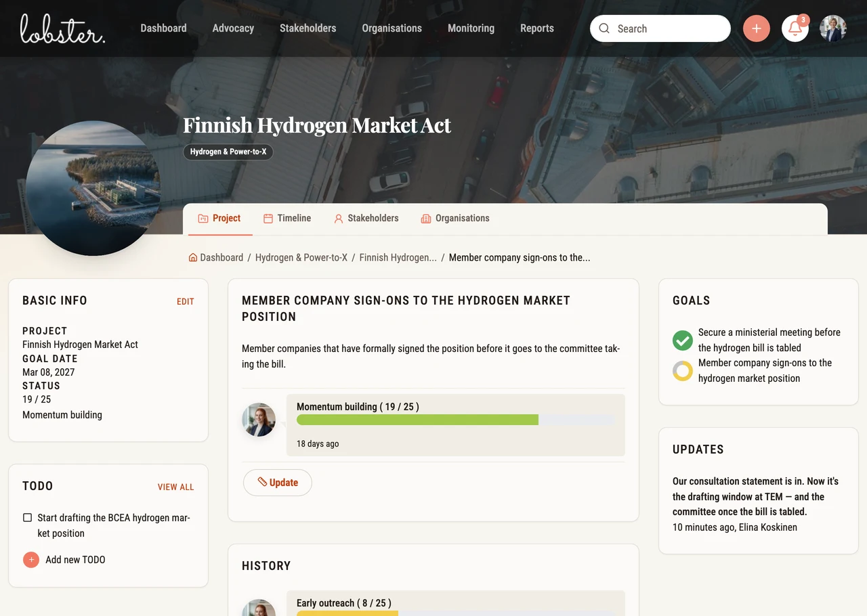Click the last breadcrumb 'Member company sign-ons to the...'
The image size is (867, 616).
pos(520,257)
